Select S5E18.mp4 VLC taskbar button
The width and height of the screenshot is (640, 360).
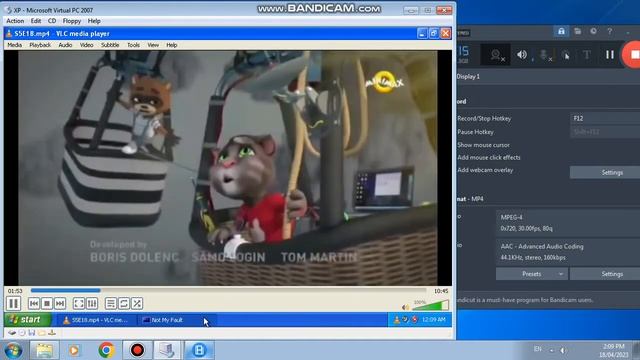coord(96,320)
